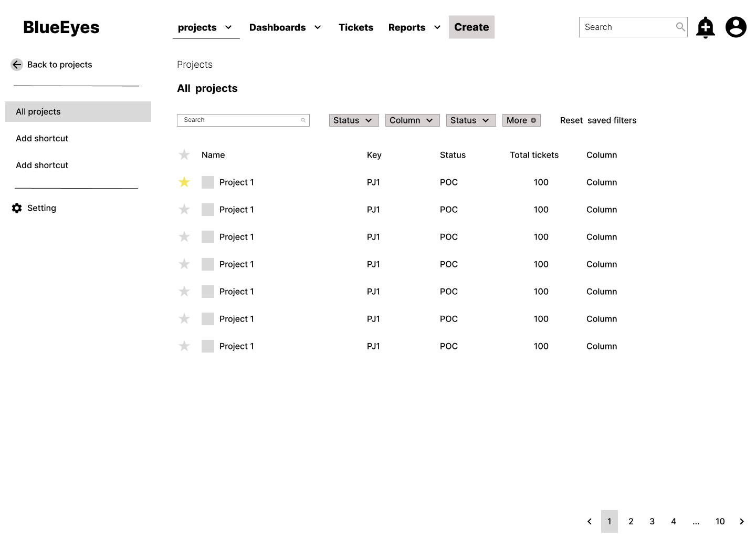Expand the Reports menu chevron
The height and width of the screenshot is (538, 756).
[x=437, y=27]
